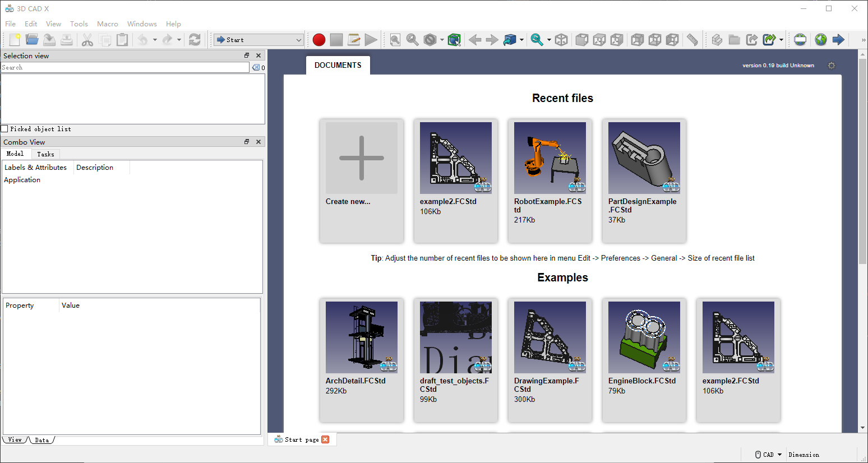The width and height of the screenshot is (868, 463).
Task: Click the Dimension button in status bar
Action: 804,455
